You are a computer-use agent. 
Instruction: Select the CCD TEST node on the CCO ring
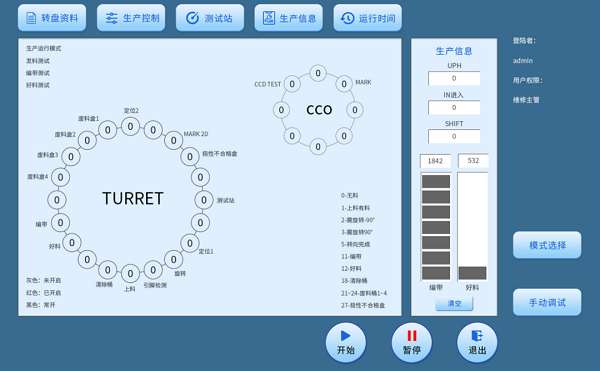point(292,84)
